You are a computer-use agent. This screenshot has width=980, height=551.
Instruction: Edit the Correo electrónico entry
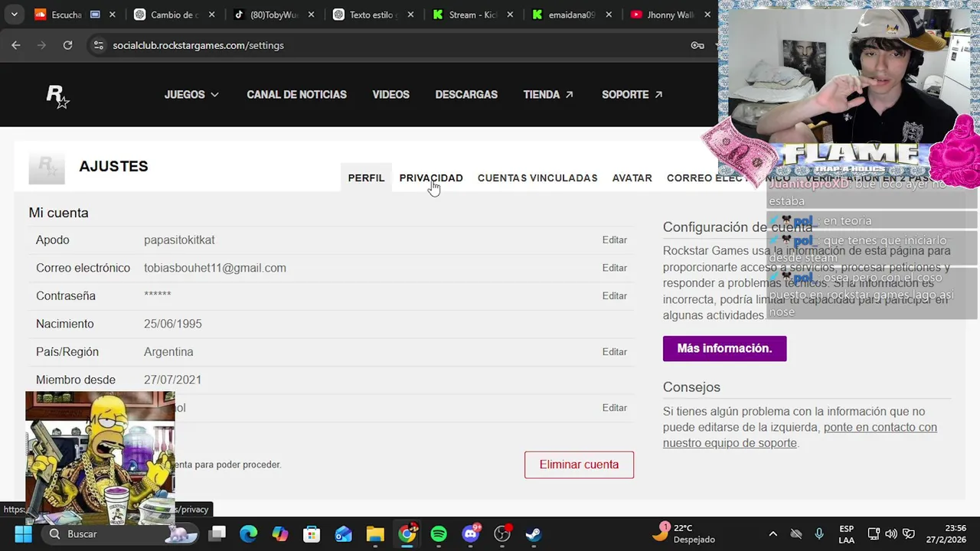614,268
